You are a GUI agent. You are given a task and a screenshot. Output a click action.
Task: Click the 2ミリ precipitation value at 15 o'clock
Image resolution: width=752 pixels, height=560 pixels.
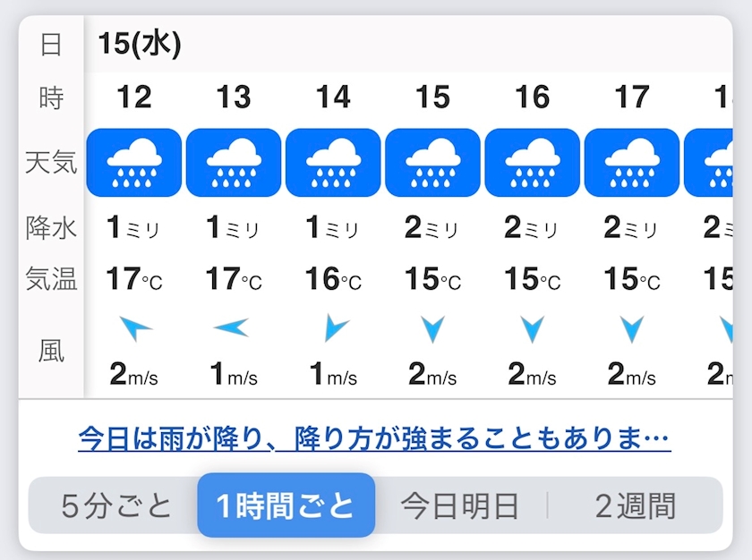[x=433, y=228]
